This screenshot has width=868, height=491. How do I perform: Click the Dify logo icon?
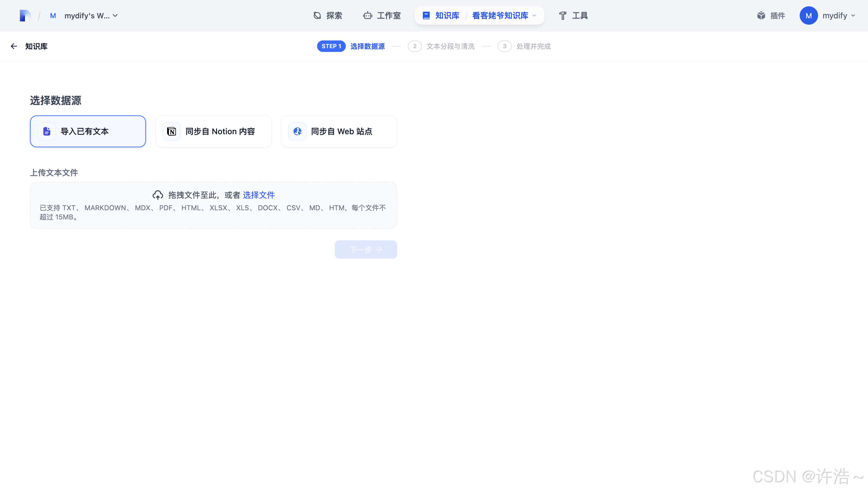25,15
